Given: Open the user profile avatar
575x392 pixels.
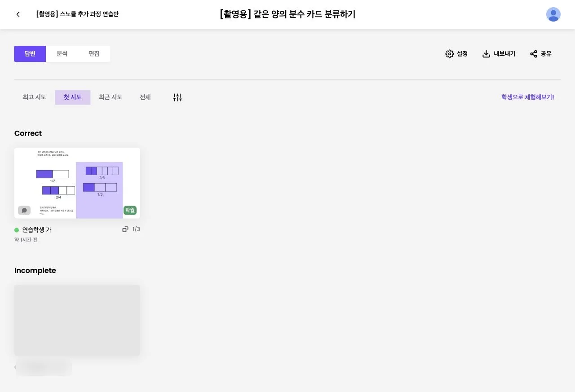Looking at the screenshot, I should point(553,14).
